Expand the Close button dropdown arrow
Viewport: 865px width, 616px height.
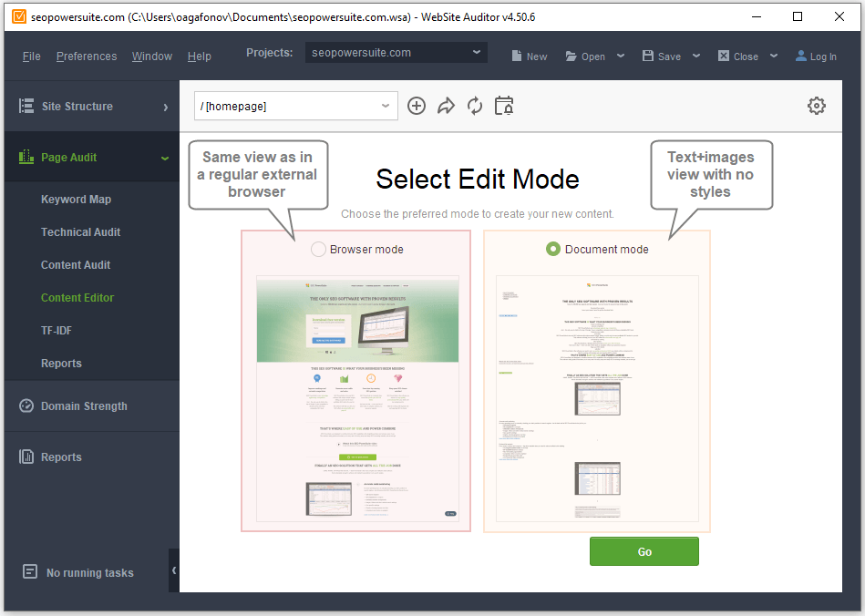(x=774, y=56)
